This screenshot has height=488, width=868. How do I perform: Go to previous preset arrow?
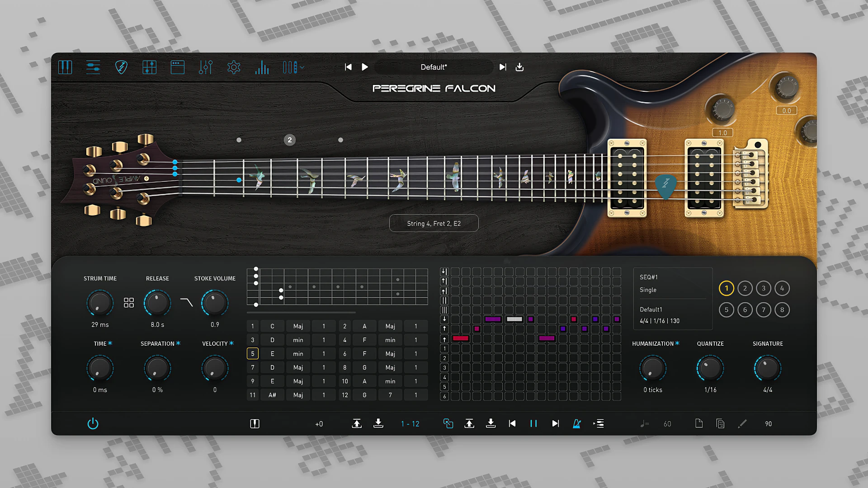pyautogui.click(x=348, y=67)
